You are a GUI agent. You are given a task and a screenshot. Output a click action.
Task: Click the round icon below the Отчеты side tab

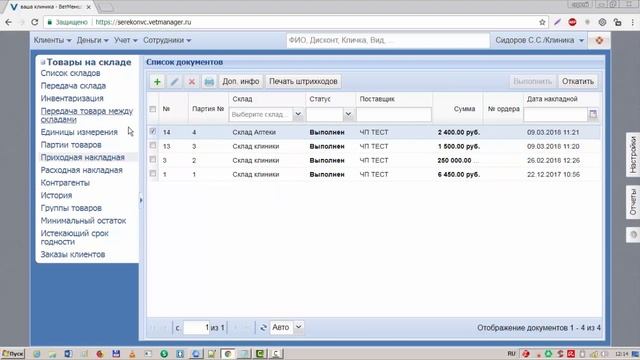coord(633,235)
